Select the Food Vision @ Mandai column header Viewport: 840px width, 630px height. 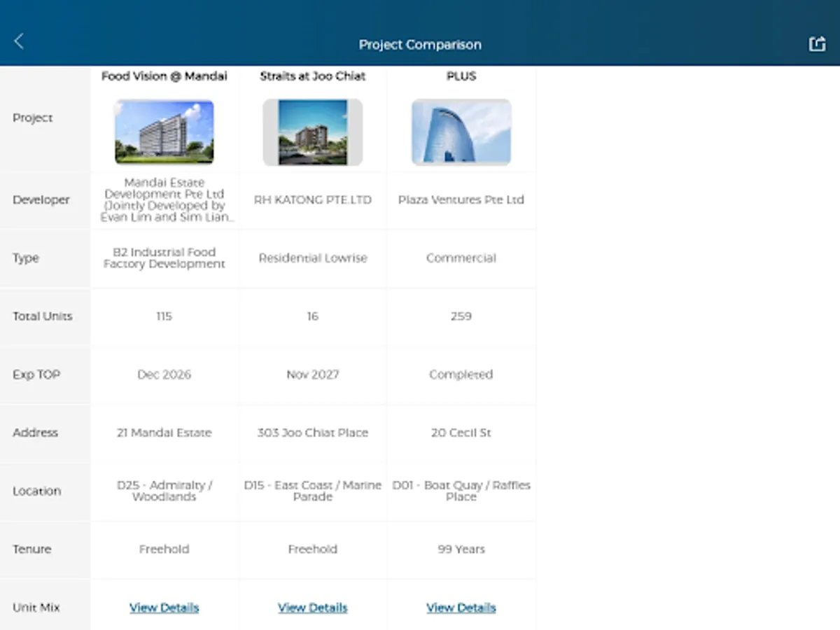(x=164, y=76)
